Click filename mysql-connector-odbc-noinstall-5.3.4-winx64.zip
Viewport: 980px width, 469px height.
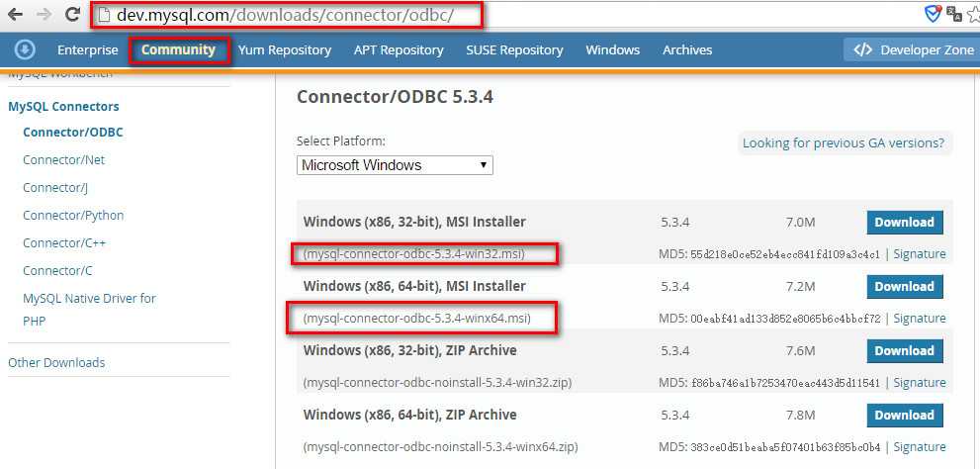441,447
